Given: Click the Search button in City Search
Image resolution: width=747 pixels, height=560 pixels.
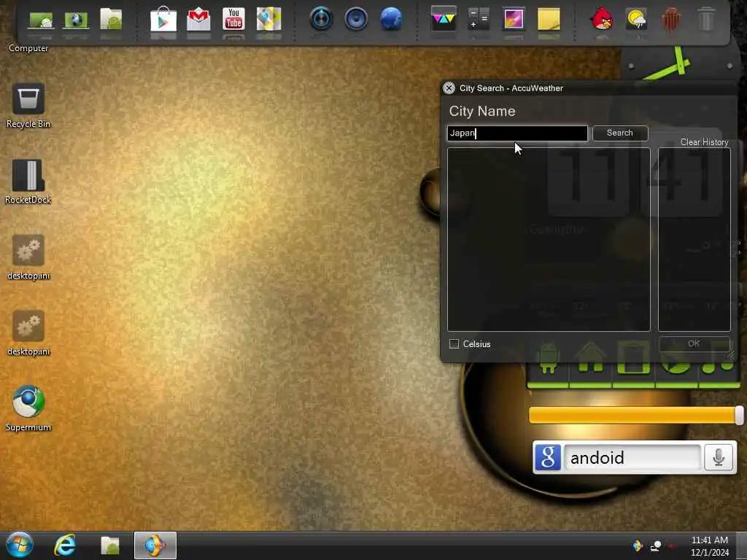Looking at the screenshot, I should click(x=620, y=133).
